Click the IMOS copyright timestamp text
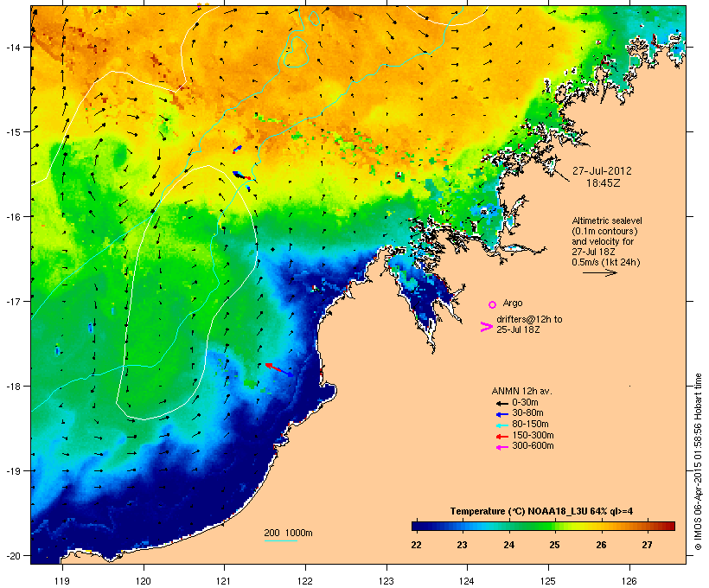This screenshot has width=709, height=588. 698,462
